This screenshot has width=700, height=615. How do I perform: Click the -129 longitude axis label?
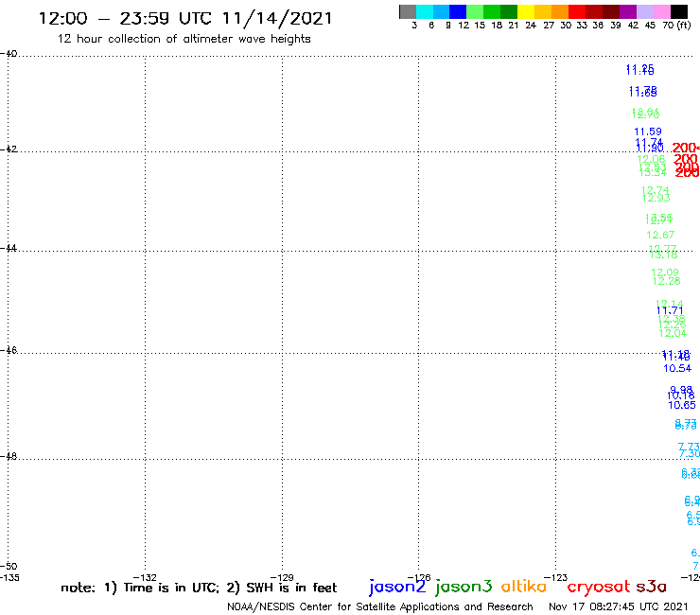pos(282,577)
